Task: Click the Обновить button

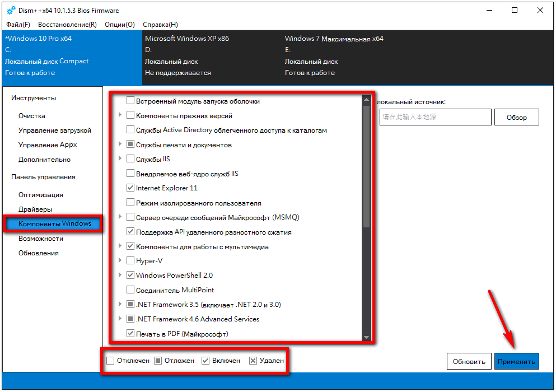Action: tap(469, 362)
